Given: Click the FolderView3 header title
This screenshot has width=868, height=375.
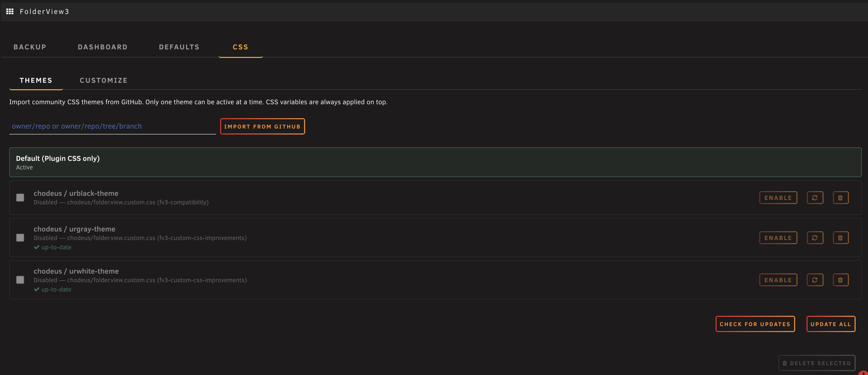Looking at the screenshot, I should point(44,11).
